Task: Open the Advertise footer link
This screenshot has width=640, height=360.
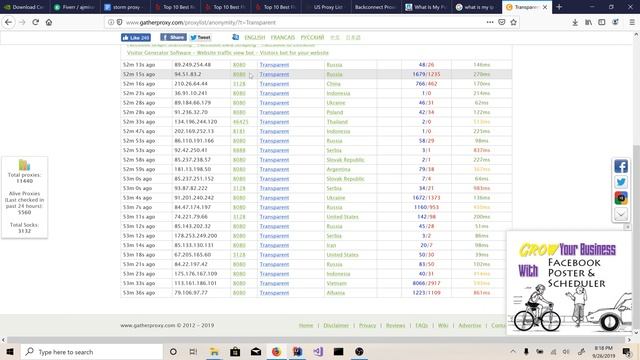Action: click(x=470, y=325)
